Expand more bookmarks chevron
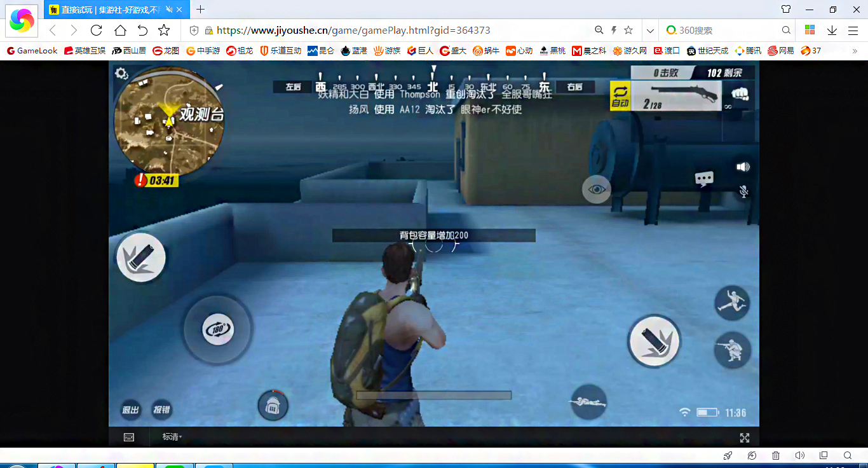868x468 pixels. [854, 50]
